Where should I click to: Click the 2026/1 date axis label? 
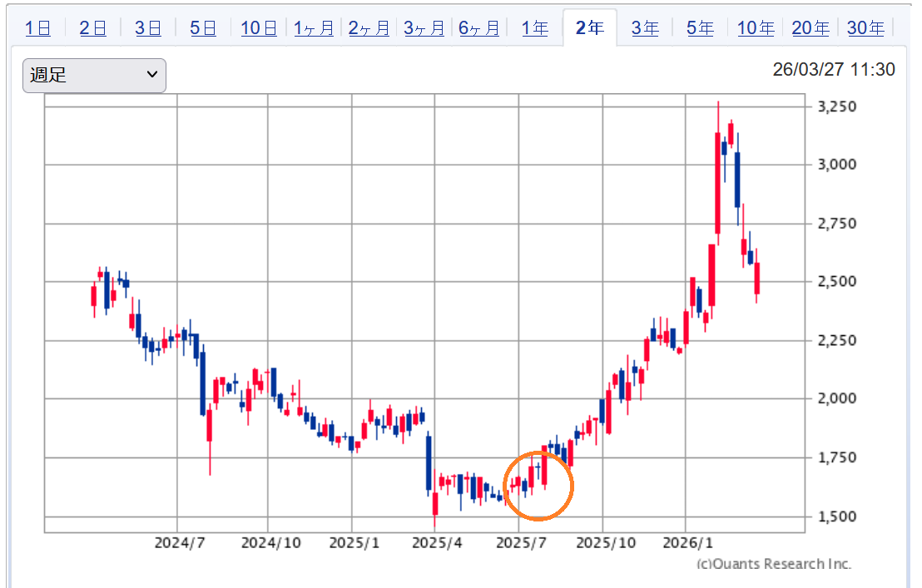[687, 543]
